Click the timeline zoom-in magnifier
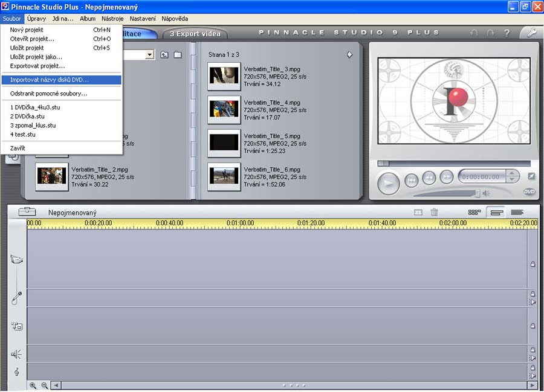544x392 pixels. [x=33, y=385]
